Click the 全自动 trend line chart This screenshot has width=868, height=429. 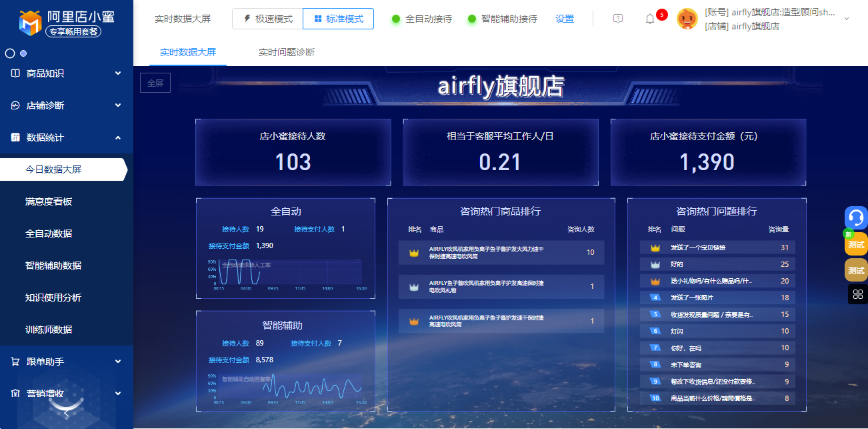(287, 274)
